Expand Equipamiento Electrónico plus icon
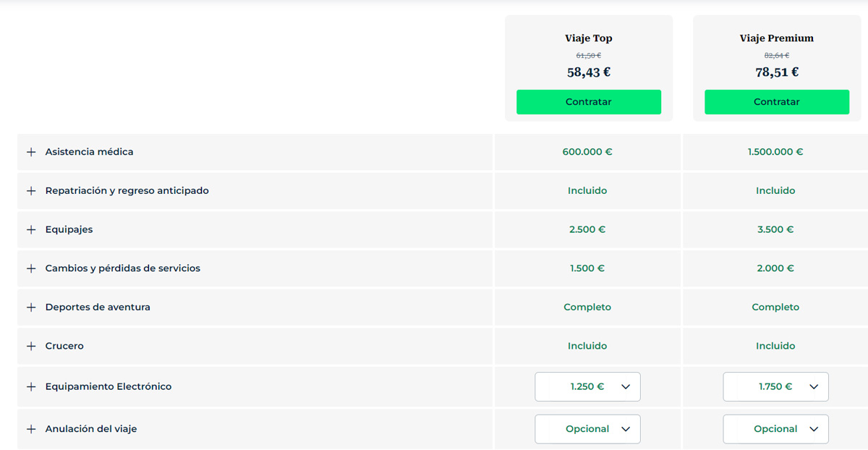 point(31,386)
